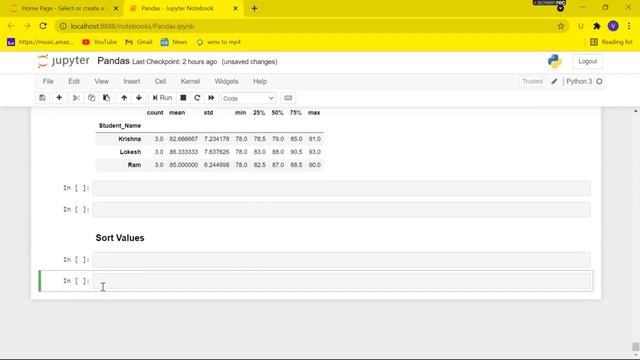
Task: Cut selected cells with scissors icon
Action: click(76, 98)
